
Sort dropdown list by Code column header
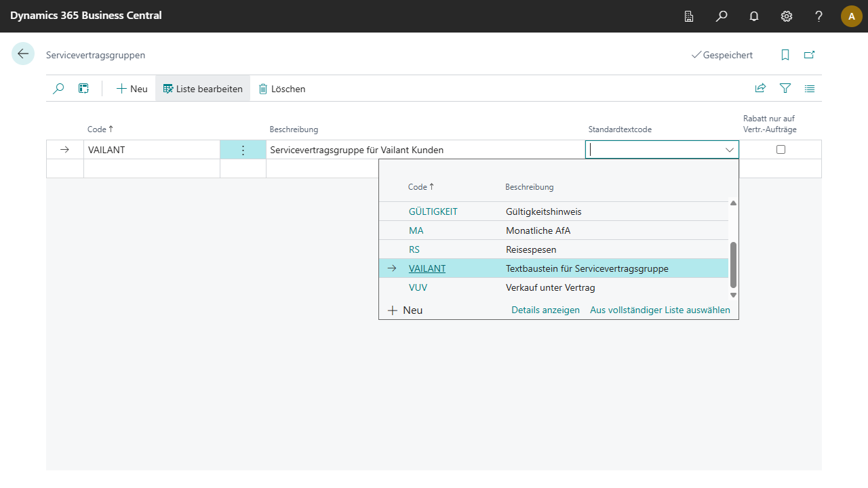pyautogui.click(x=418, y=187)
